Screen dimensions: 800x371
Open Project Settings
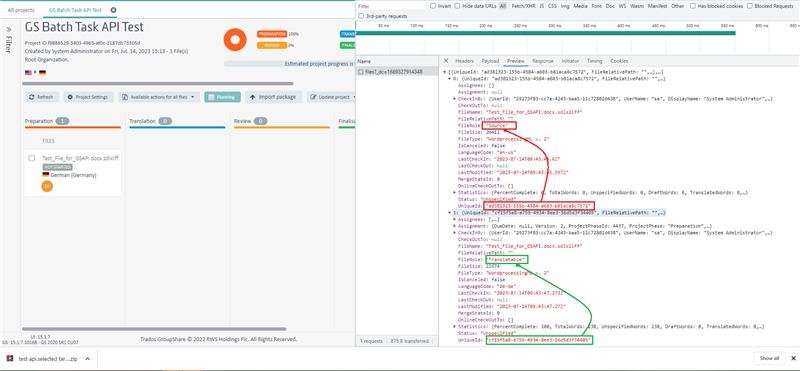pyautogui.click(x=88, y=97)
